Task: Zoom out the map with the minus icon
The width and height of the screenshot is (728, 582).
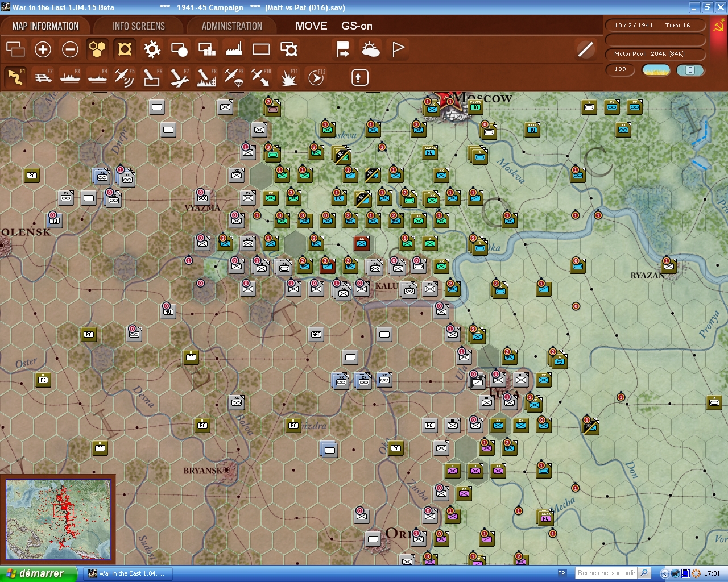Action: (70, 49)
